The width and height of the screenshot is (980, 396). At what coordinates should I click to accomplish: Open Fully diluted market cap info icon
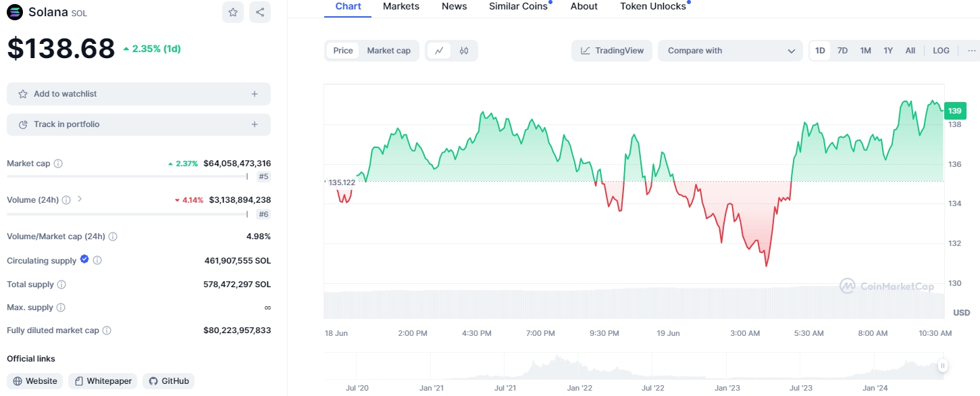[107, 330]
